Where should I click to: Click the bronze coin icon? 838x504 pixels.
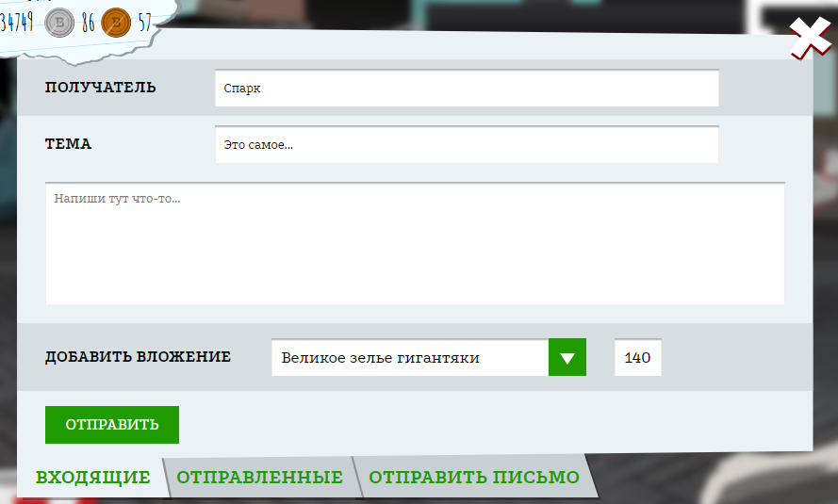116,23
